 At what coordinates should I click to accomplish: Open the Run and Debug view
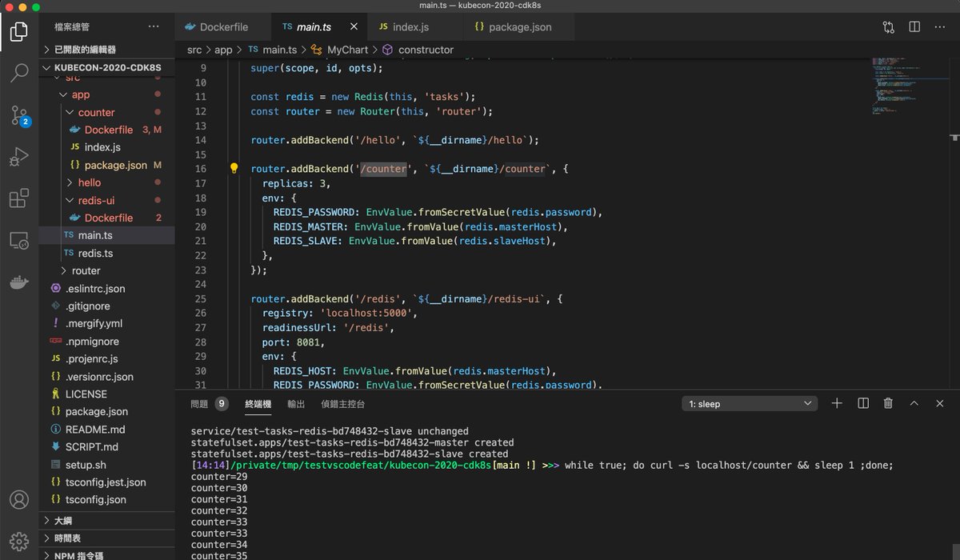tap(19, 157)
